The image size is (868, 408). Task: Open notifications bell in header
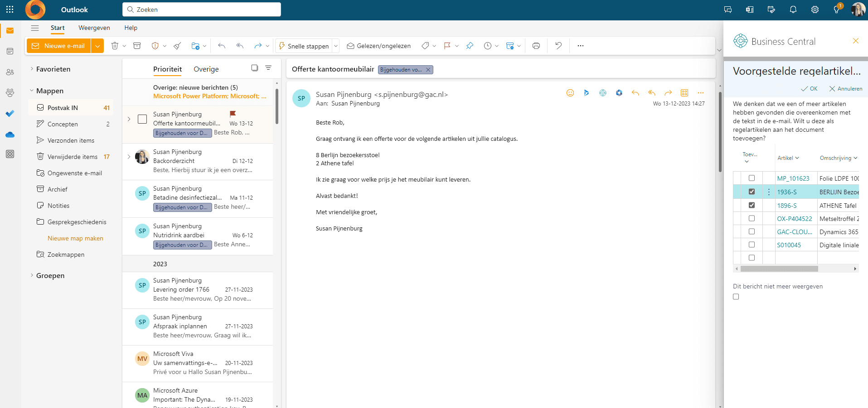coord(793,10)
